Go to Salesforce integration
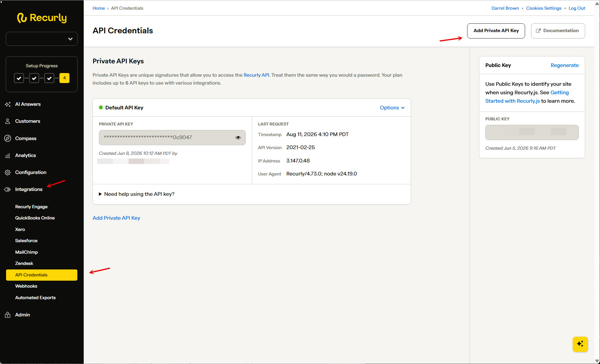Screen dimensions: 600x364 26,241
